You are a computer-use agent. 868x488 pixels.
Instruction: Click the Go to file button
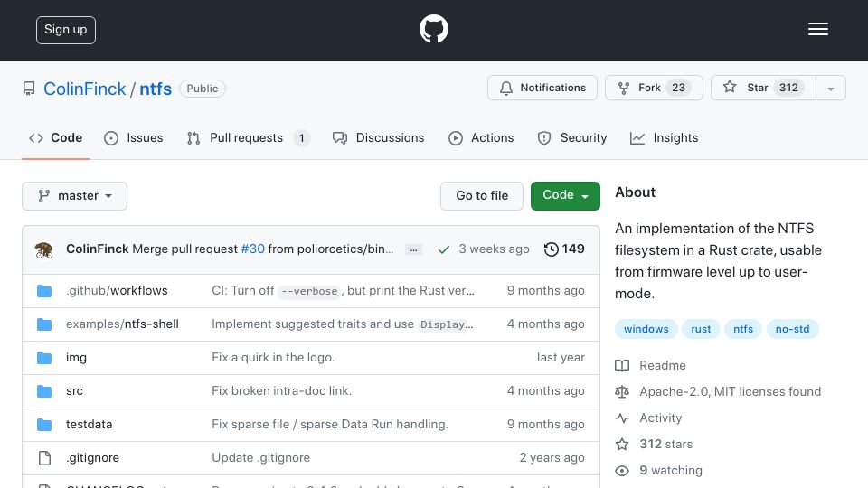(x=482, y=196)
